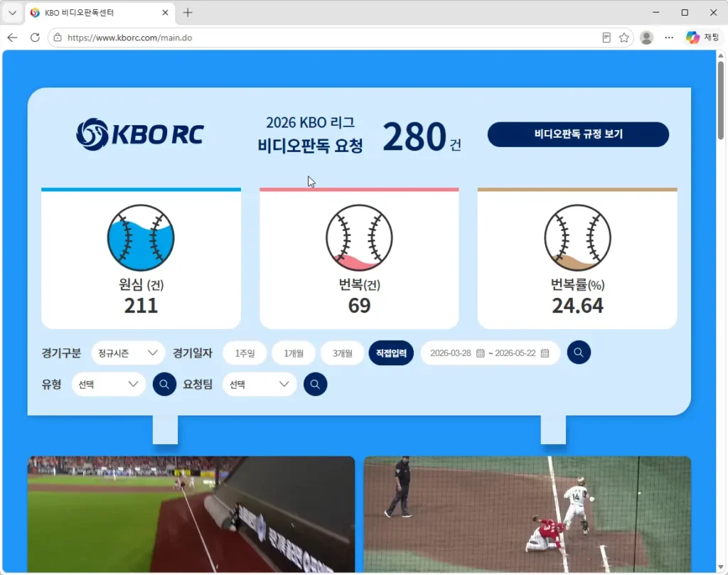
Task: Click the 2026-05-22 end date field
Action: pyautogui.click(x=515, y=353)
